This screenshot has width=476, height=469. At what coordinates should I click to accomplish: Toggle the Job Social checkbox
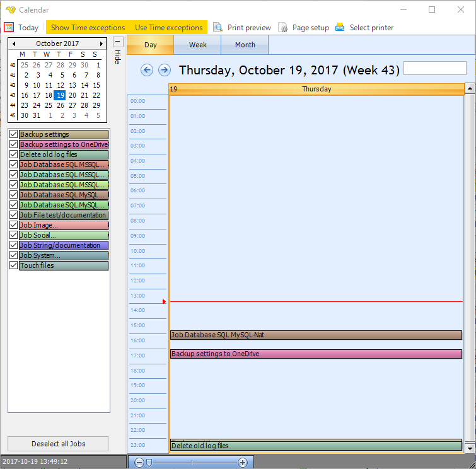13,235
